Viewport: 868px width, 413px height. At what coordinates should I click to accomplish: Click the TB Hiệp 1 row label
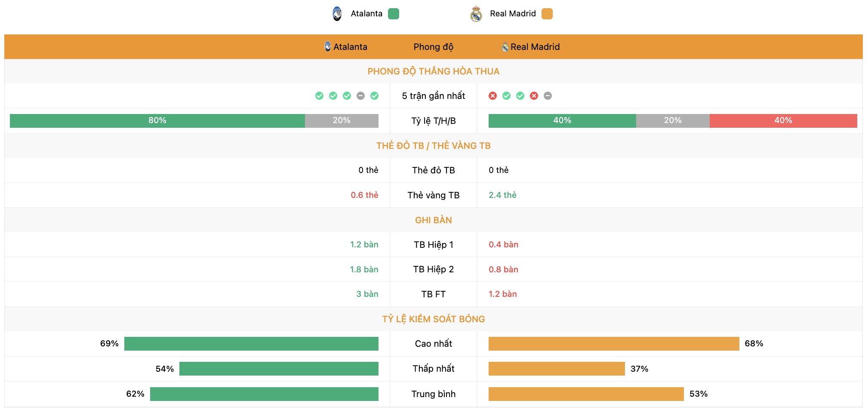tap(433, 245)
